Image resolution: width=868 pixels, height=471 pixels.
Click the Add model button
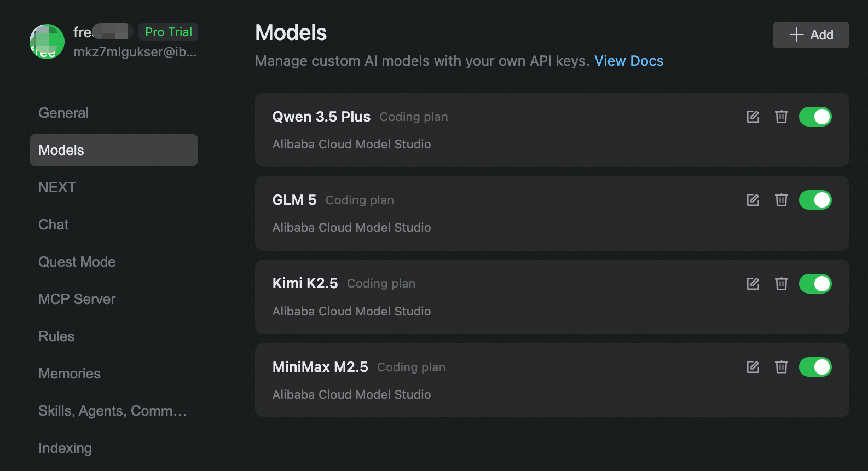click(x=811, y=35)
